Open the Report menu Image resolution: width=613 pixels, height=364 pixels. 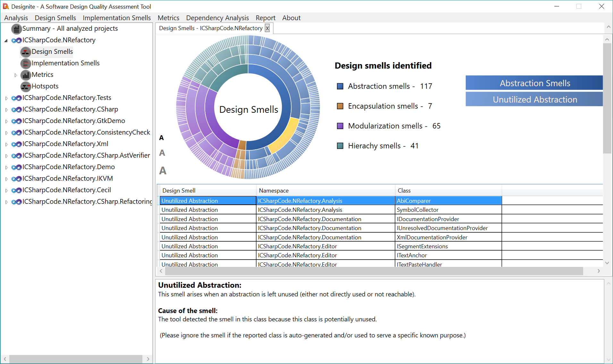(x=265, y=18)
